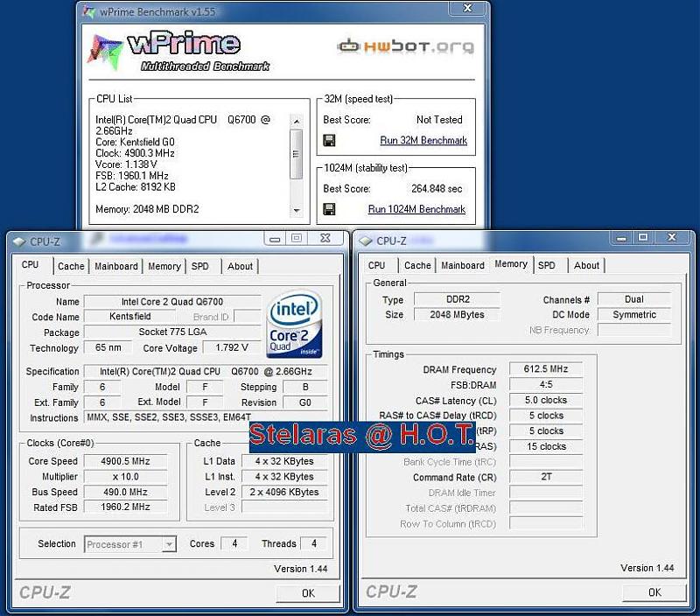Close the left CPU-Z window
Image resolution: width=700 pixels, height=616 pixels.
click(x=325, y=239)
